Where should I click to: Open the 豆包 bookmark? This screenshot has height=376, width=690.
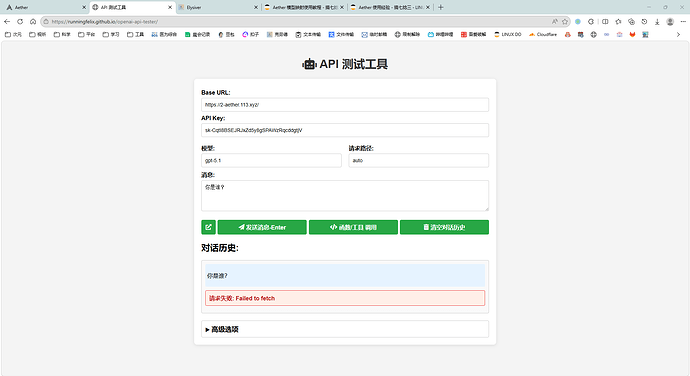coord(226,34)
